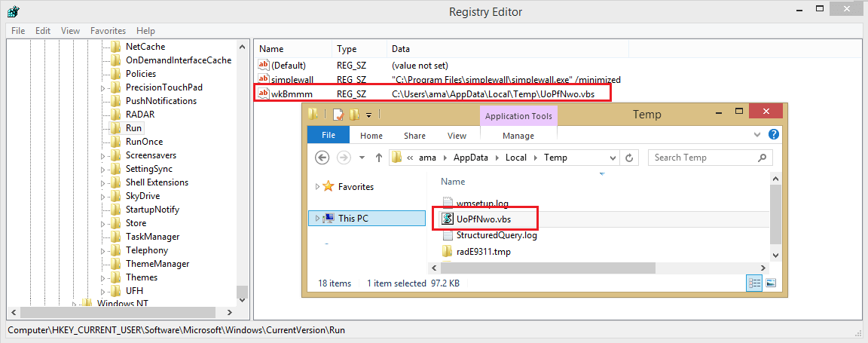Open the Edit menu in Registry Editor

43,30
